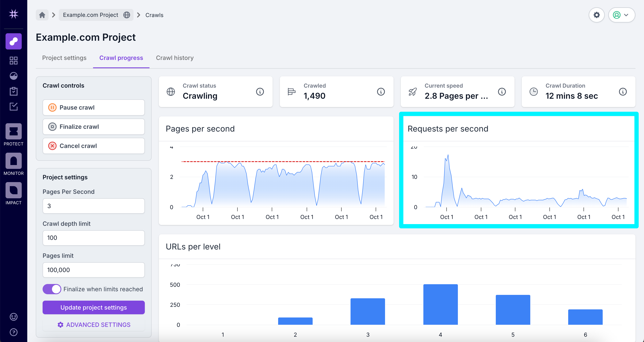Click the smiley feedback icon in the sidebar
Image resolution: width=644 pixels, height=342 pixels.
13,317
